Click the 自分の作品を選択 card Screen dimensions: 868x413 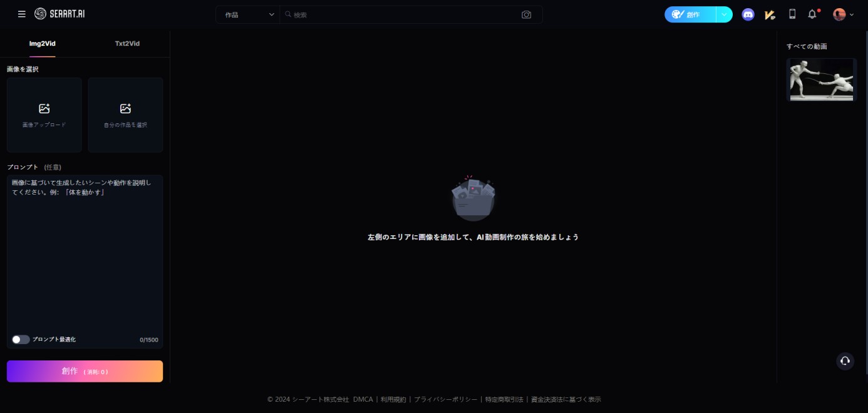pos(125,115)
